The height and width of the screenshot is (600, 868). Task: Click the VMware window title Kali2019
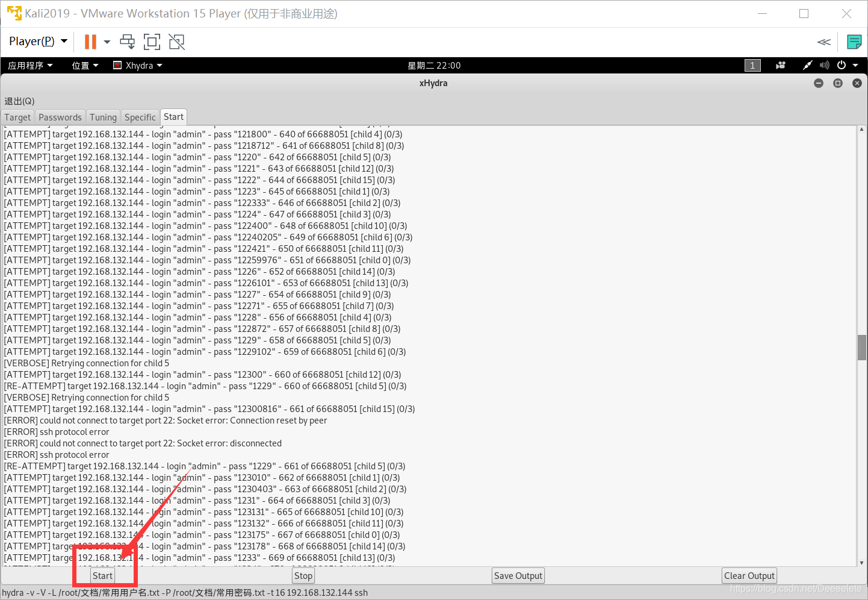(181, 13)
